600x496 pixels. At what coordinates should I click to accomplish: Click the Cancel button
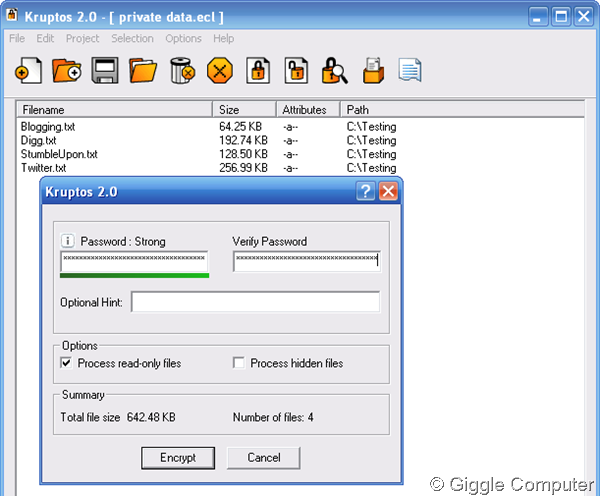pos(264,458)
